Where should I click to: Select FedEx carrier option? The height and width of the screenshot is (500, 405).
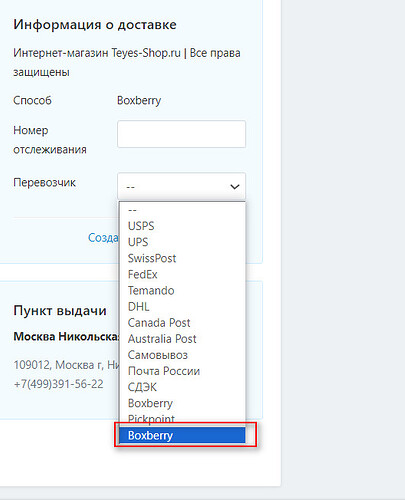[x=182, y=274]
